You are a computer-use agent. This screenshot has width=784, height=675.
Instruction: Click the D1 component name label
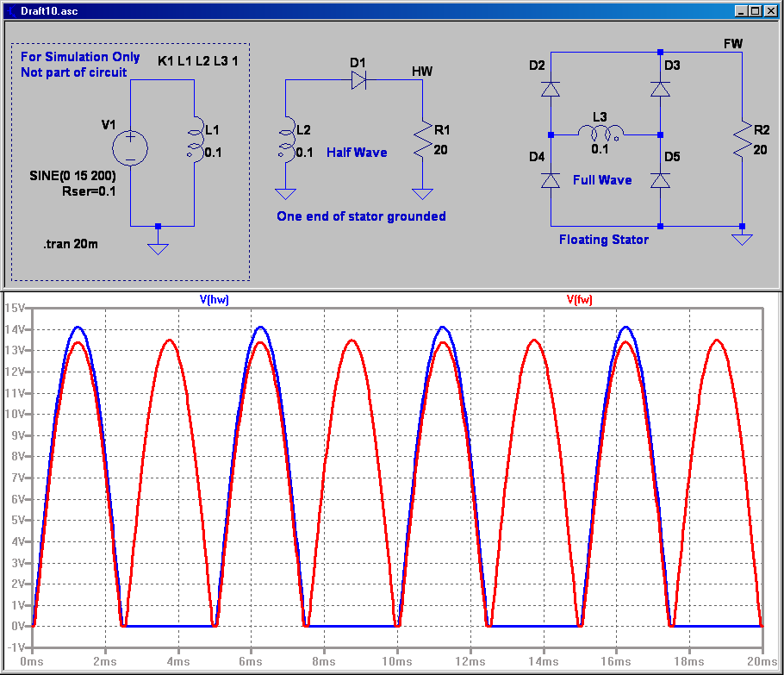pyautogui.click(x=358, y=63)
